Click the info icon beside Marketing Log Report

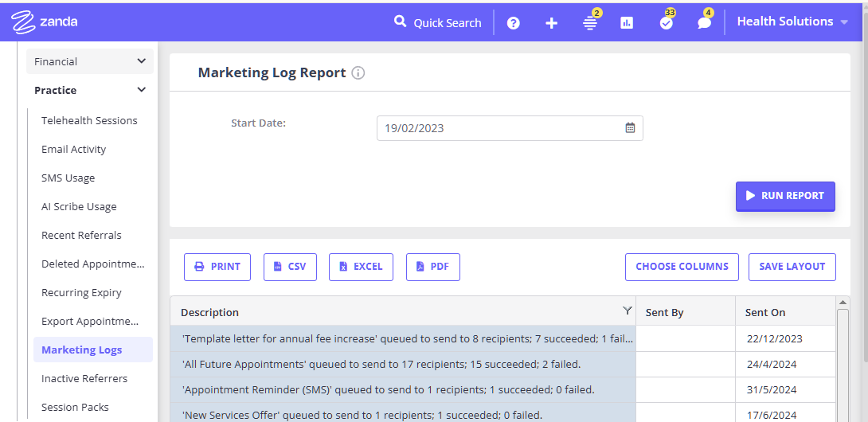point(358,73)
